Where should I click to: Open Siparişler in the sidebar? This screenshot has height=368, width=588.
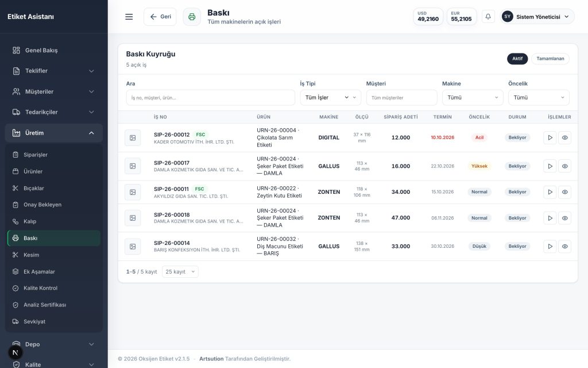tap(53, 155)
